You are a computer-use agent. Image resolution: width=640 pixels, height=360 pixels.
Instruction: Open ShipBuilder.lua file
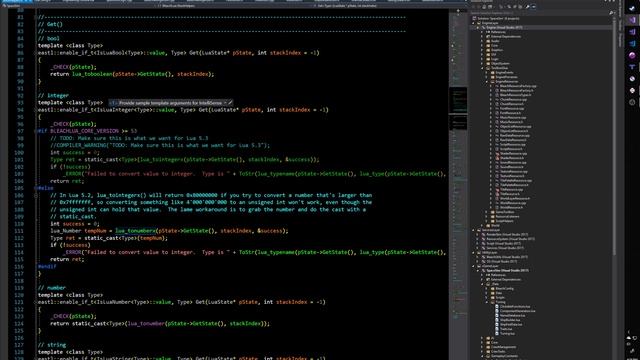point(509,320)
